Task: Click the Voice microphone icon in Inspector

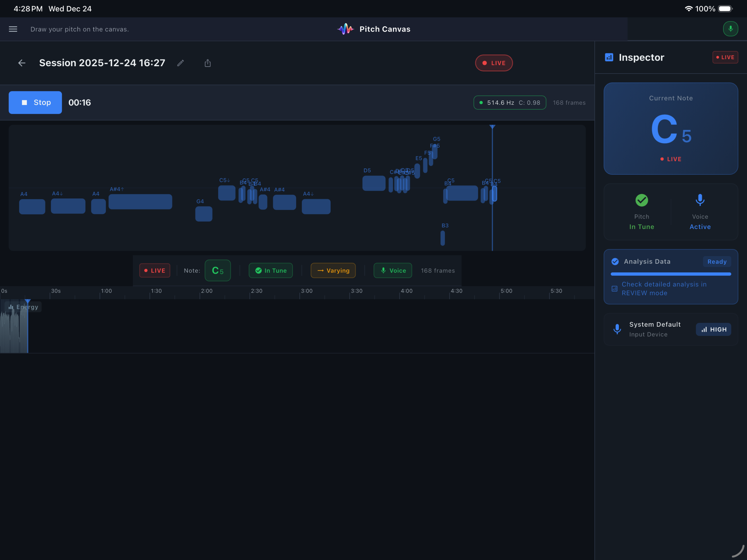Action: point(700,200)
